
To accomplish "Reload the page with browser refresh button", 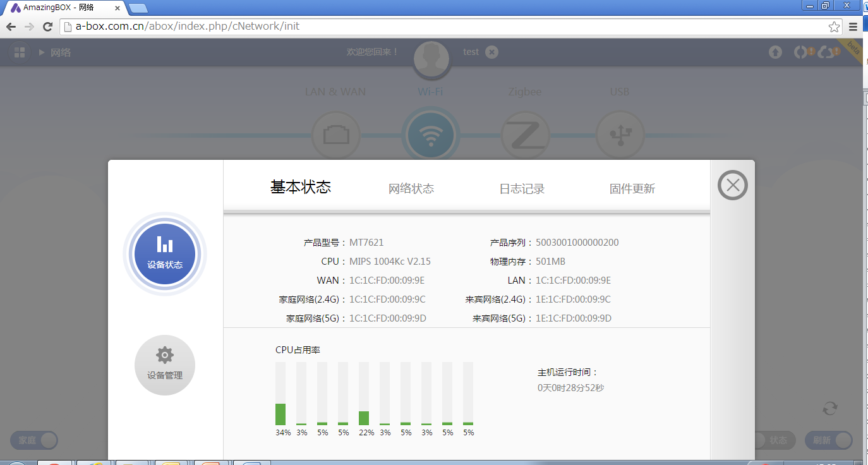I will [x=47, y=27].
